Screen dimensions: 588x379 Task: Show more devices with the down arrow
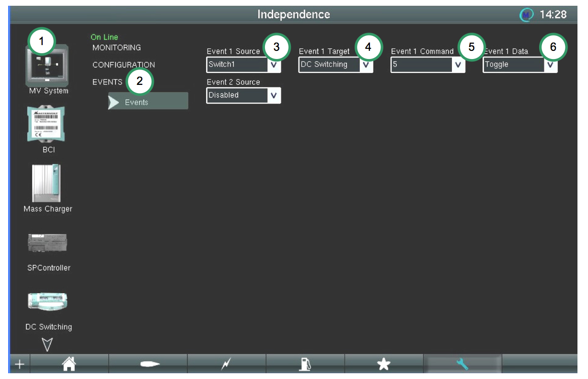click(47, 344)
